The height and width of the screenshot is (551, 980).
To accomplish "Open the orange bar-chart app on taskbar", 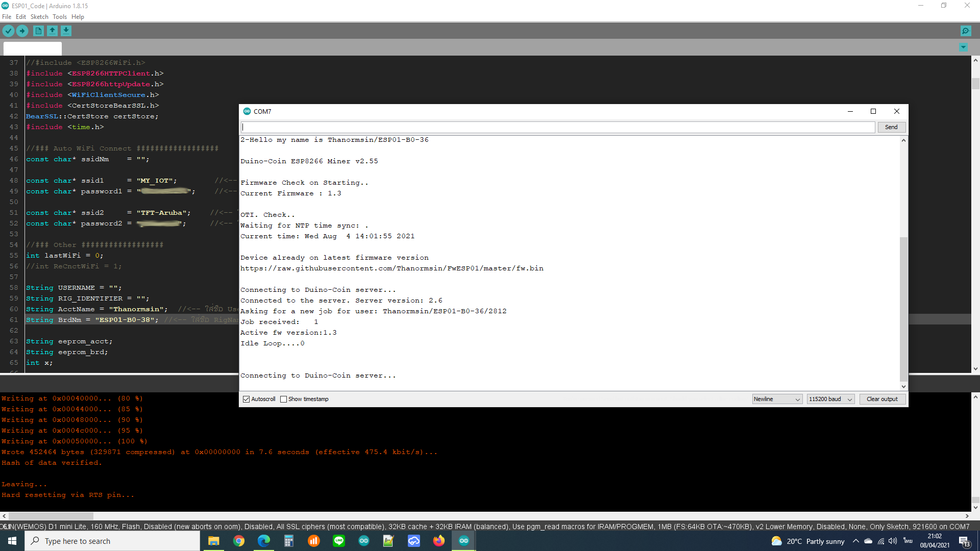I will [x=314, y=541].
